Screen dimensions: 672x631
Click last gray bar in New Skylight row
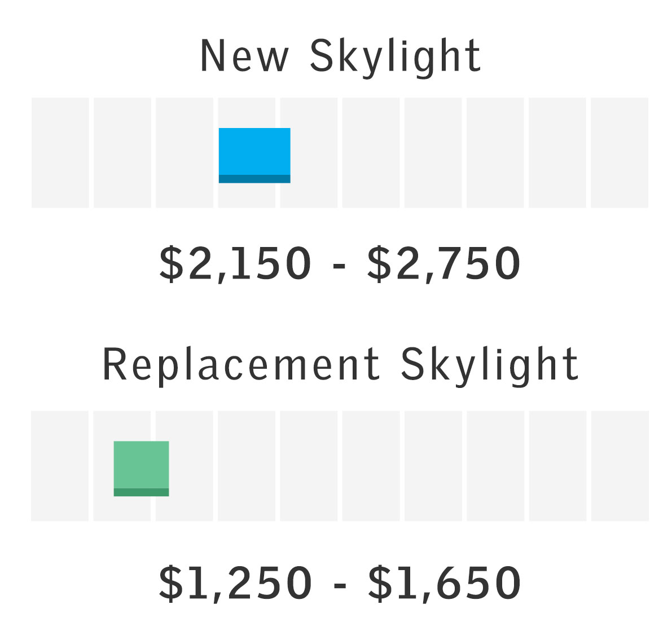tap(619, 153)
